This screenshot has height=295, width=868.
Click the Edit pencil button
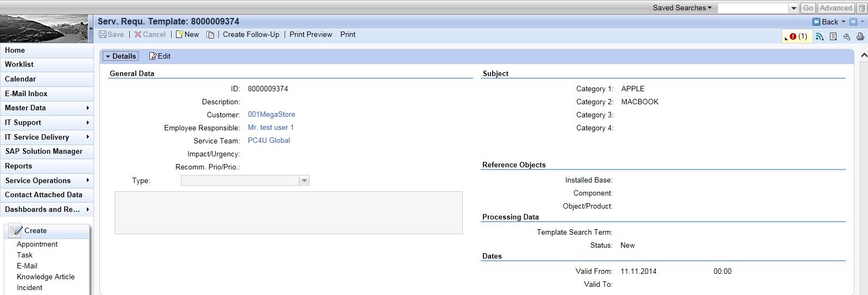pyautogui.click(x=160, y=56)
